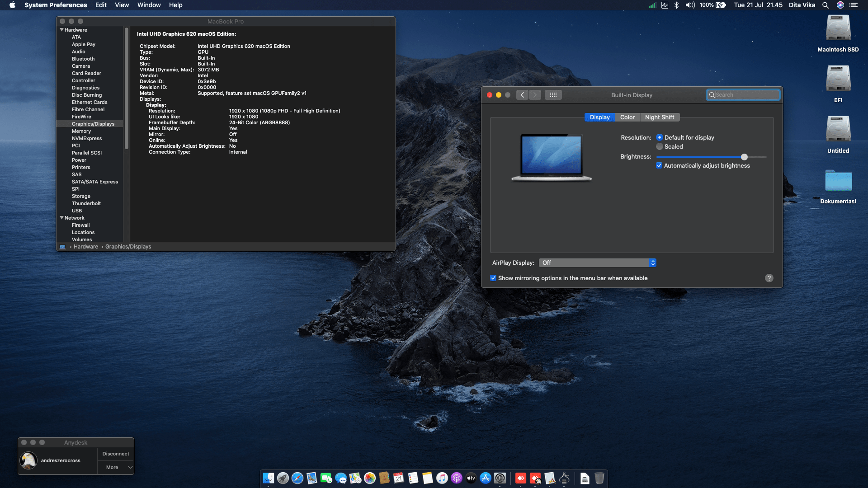Screen dimensions: 868x488
Task: Select the Scaled resolution option
Action: (x=660, y=146)
